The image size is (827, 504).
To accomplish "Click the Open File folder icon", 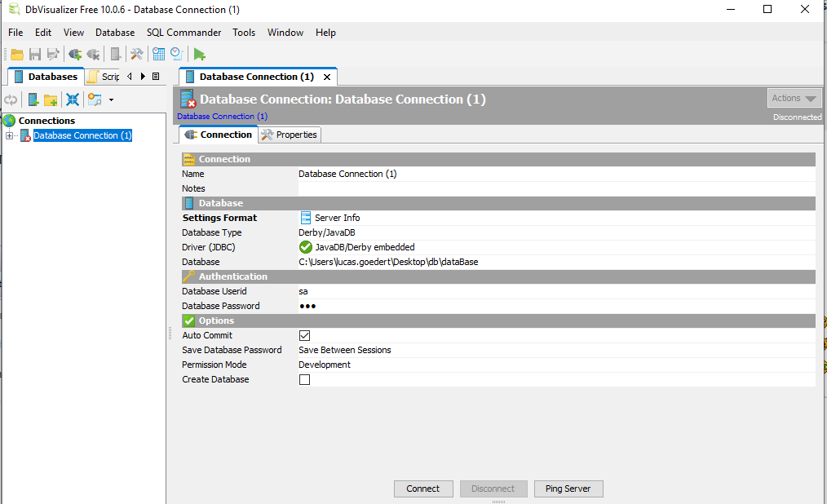I will [16, 55].
